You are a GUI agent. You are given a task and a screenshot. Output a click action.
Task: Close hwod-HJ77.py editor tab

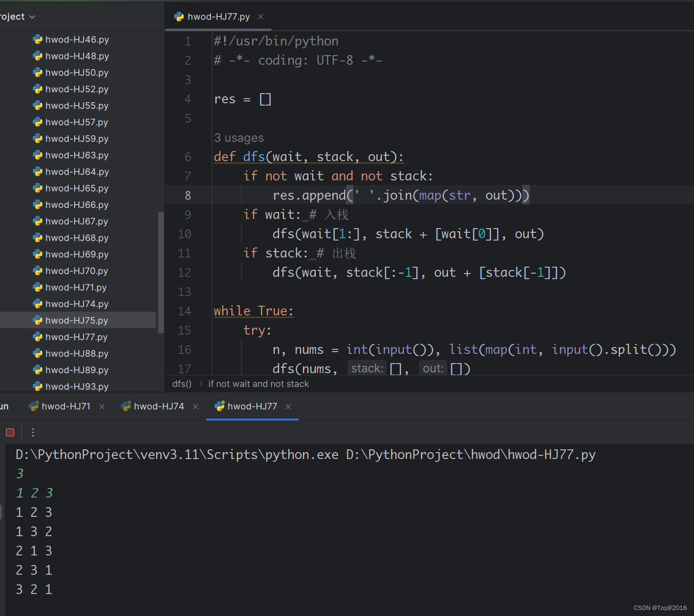[x=261, y=17]
